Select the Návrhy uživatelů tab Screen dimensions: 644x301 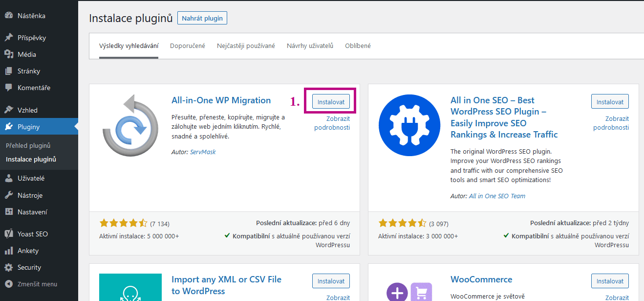(310, 46)
